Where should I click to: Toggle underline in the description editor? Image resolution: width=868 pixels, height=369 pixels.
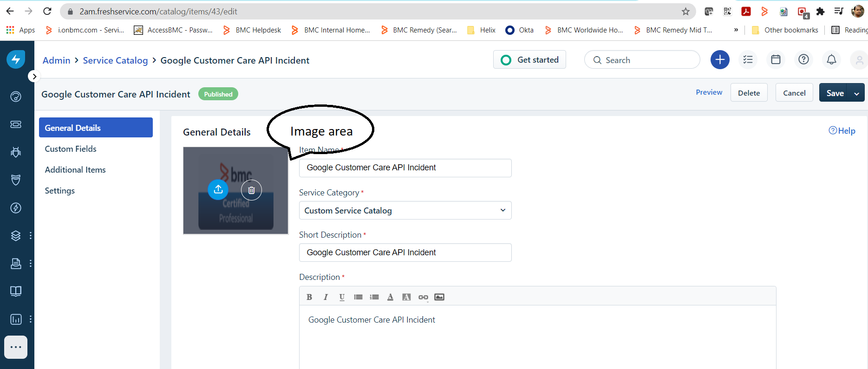[342, 297]
